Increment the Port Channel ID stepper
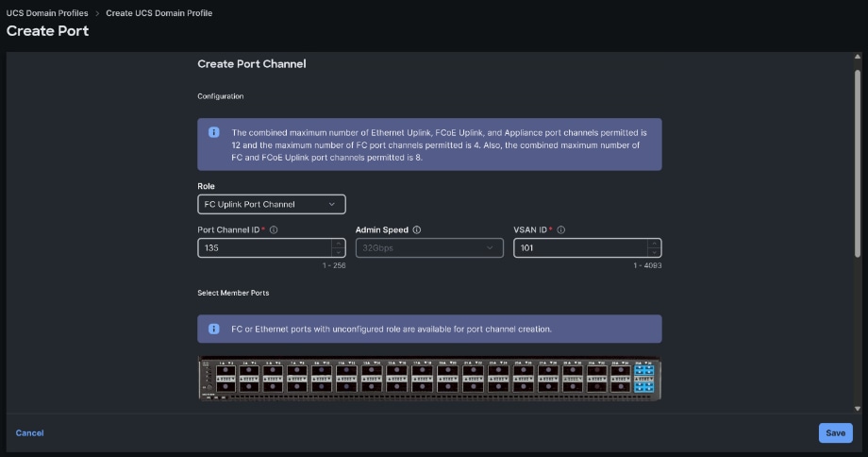The width and height of the screenshot is (868, 457). click(338, 244)
